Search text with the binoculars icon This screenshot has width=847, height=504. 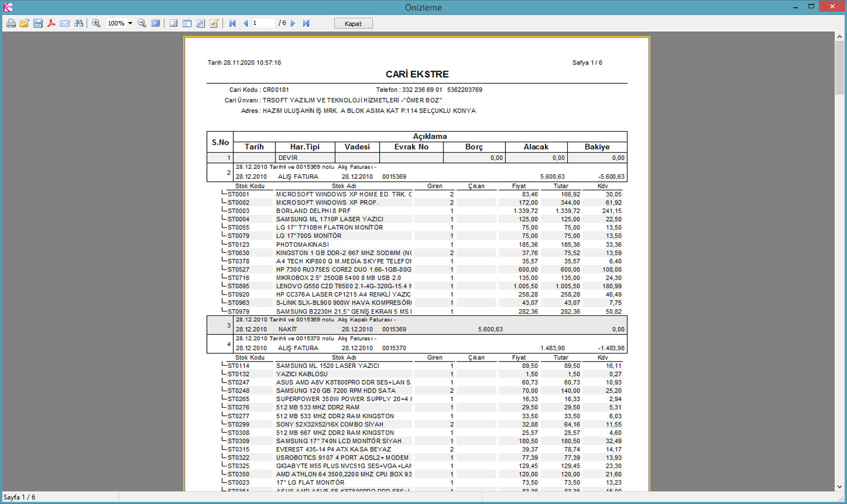(79, 23)
